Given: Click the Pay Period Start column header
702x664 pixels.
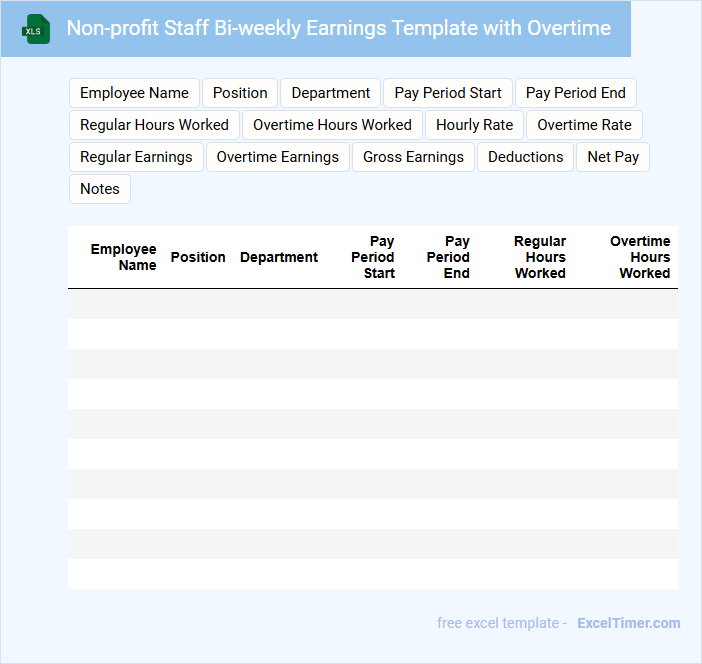Looking at the screenshot, I should click(373, 257).
